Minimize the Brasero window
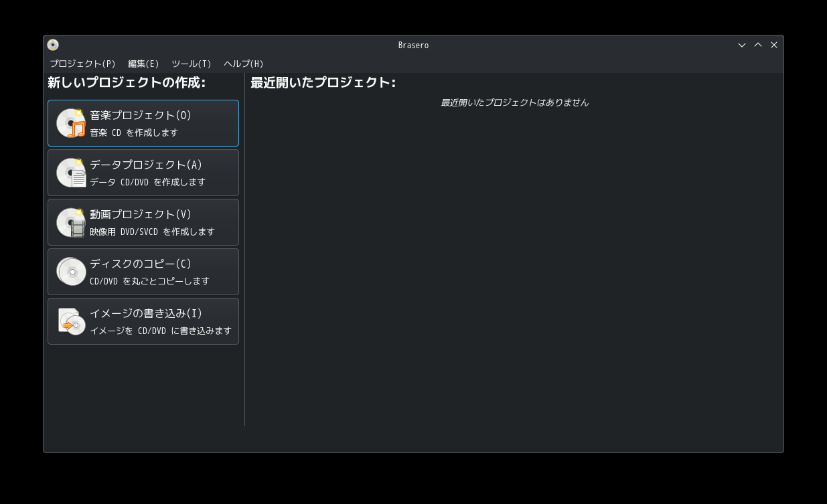Screen dimensions: 827x504 742,45
